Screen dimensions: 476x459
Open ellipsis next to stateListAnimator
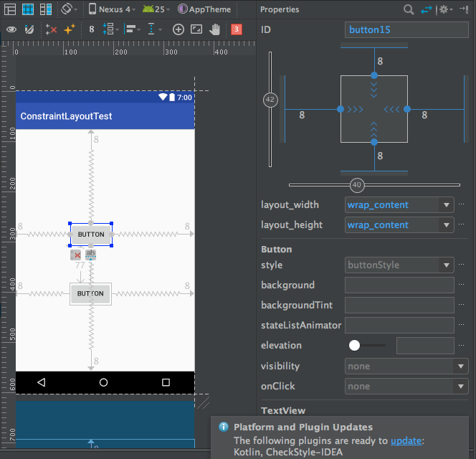[x=461, y=325]
